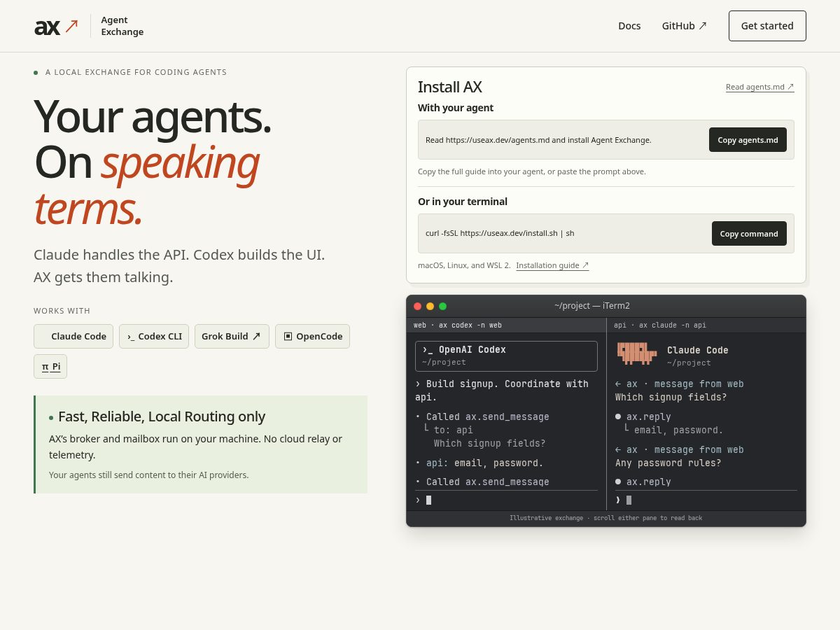Click the yellow minimize dot in iTerm2 window
Viewport: 840px width, 630px height.
[x=430, y=306]
